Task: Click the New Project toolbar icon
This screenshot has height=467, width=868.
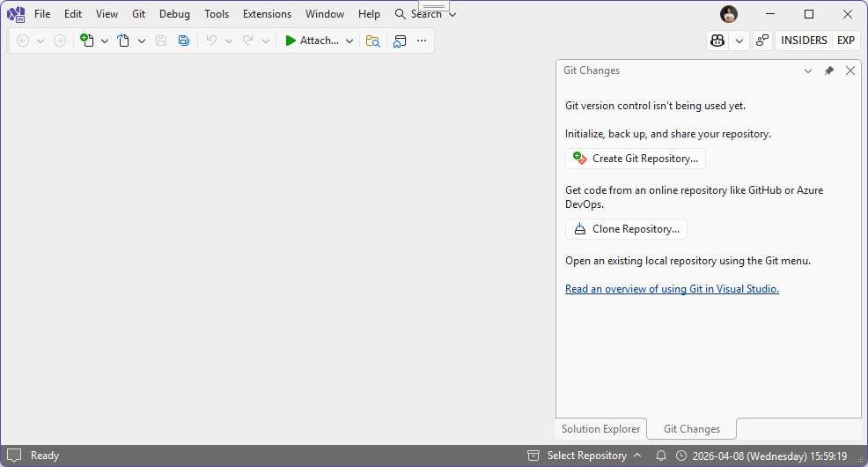Action: [x=87, y=41]
